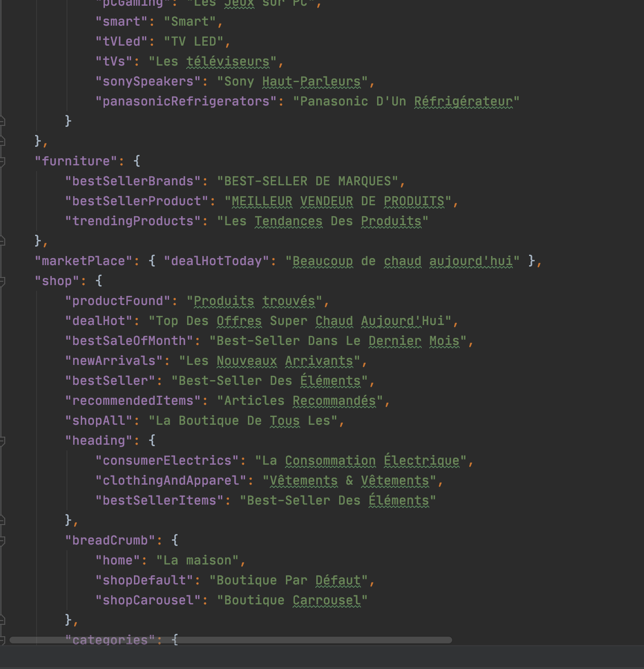Click fold-end marker on line just above "furniture"
Screen dimensions: 644x669
[2, 141]
